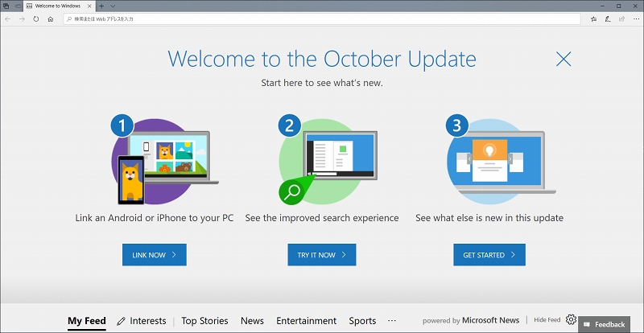Go forward with the browser forward arrow
The height and width of the screenshot is (333, 644).
(22, 18)
